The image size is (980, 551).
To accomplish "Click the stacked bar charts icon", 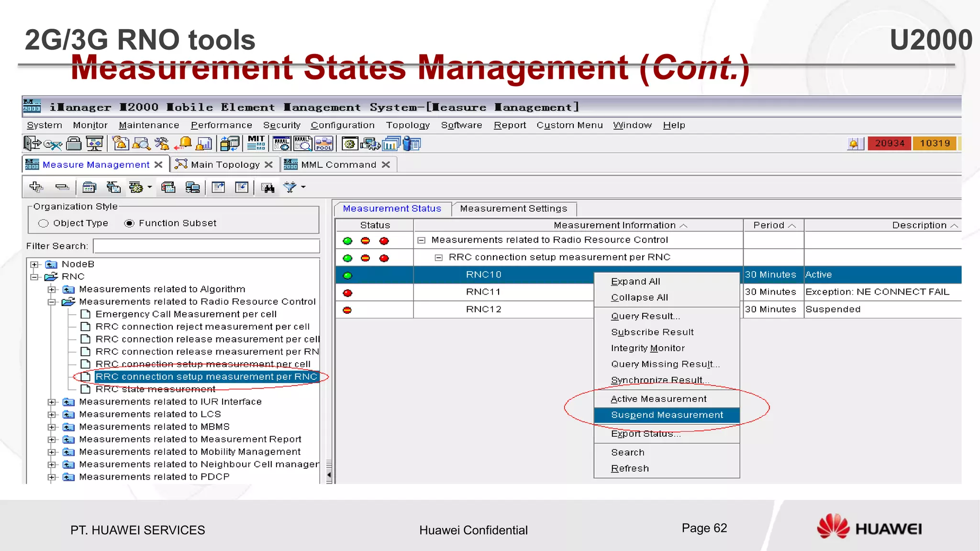I will 391,143.
